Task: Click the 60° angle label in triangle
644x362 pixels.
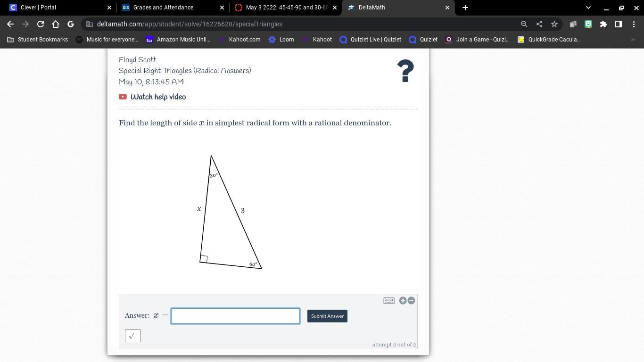Action: 253,264
